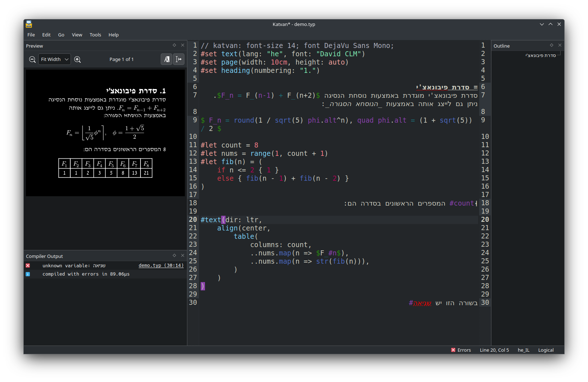Float the Preview panel using diamond icon
The width and height of the screenshot is (588, 382).
coord(174,45)
